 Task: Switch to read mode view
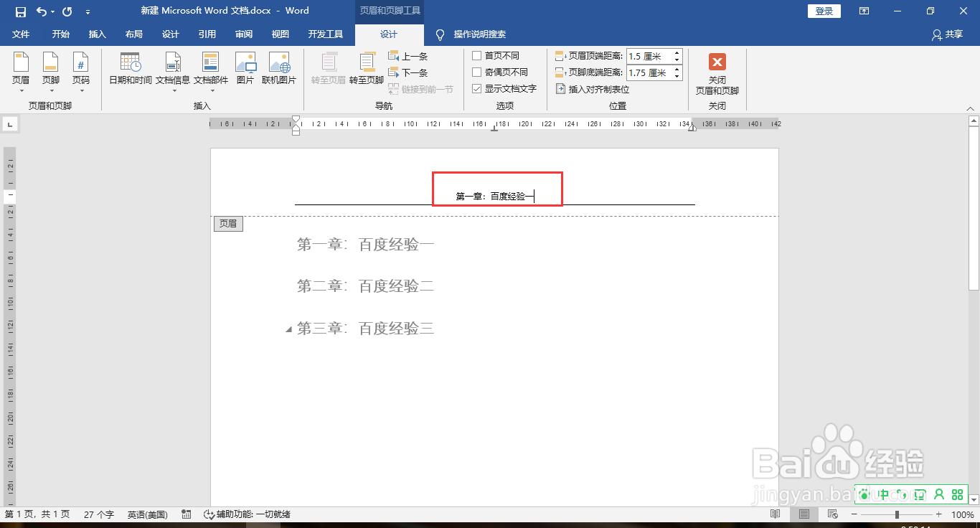tap(775, 514)
